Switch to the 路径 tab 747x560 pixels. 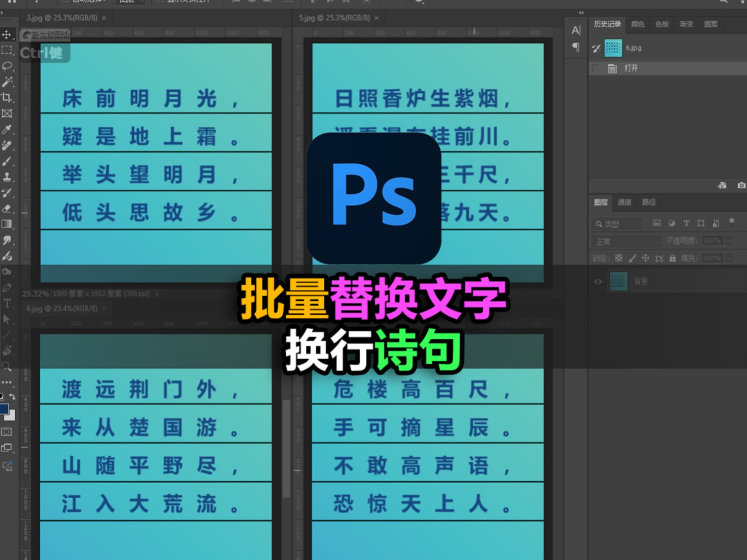click(x=649, y=202)
